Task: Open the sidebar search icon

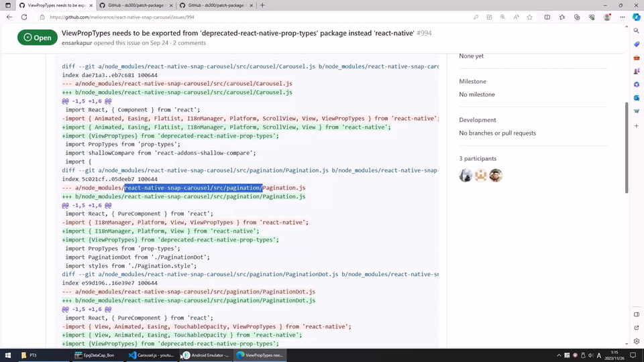Action: coord(636,31)
